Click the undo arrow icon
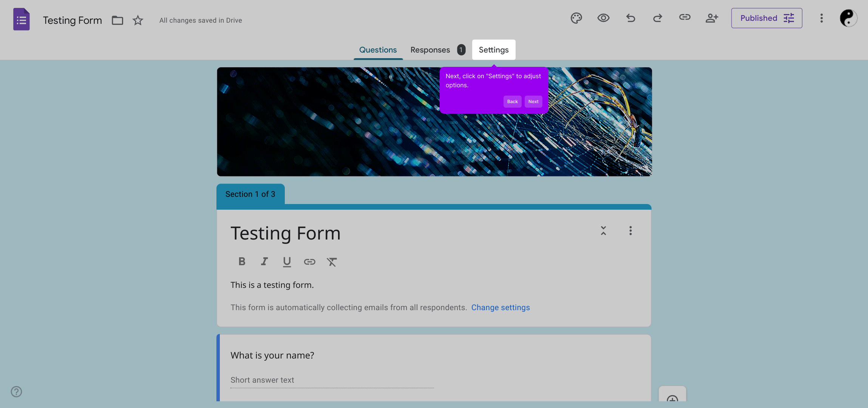Screen dimensions: 868x408 (630, 18)
